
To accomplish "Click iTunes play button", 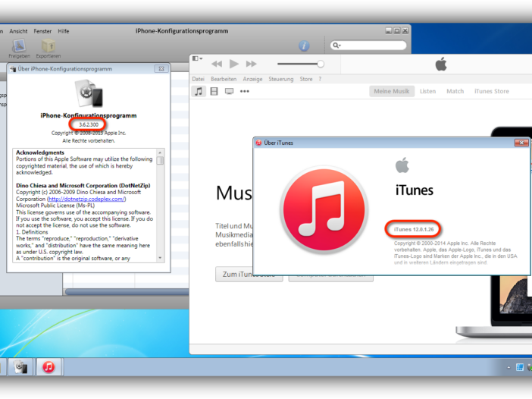I will point(233,64).
